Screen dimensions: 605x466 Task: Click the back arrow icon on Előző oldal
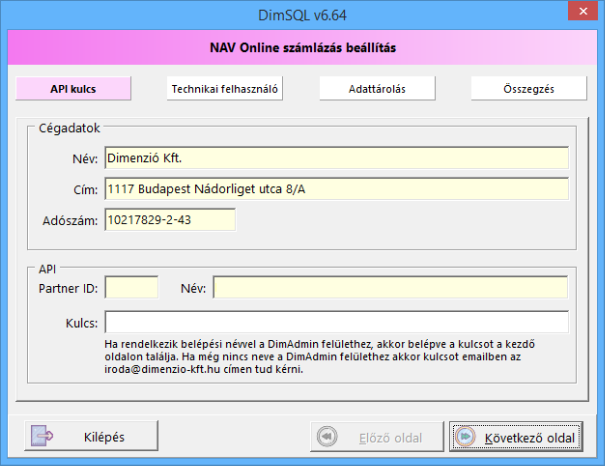[x=327, y=436]
